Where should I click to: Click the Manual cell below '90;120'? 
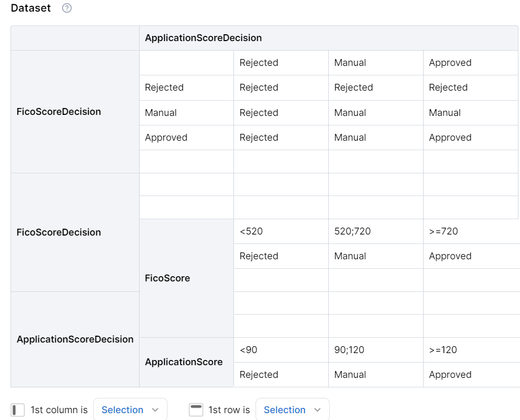pos(376,375)
